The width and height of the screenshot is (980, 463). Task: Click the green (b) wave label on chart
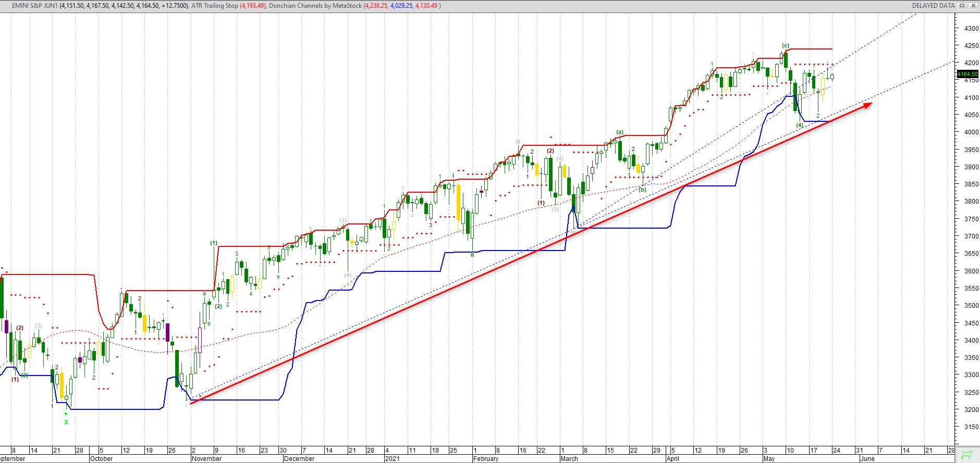point(643,190)
